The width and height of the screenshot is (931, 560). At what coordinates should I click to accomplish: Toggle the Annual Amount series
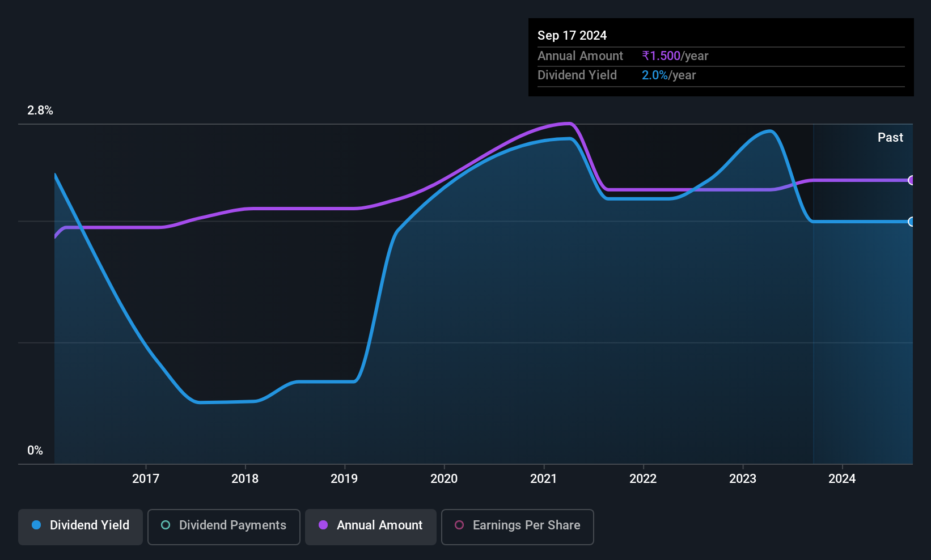[x=371, y=527]
